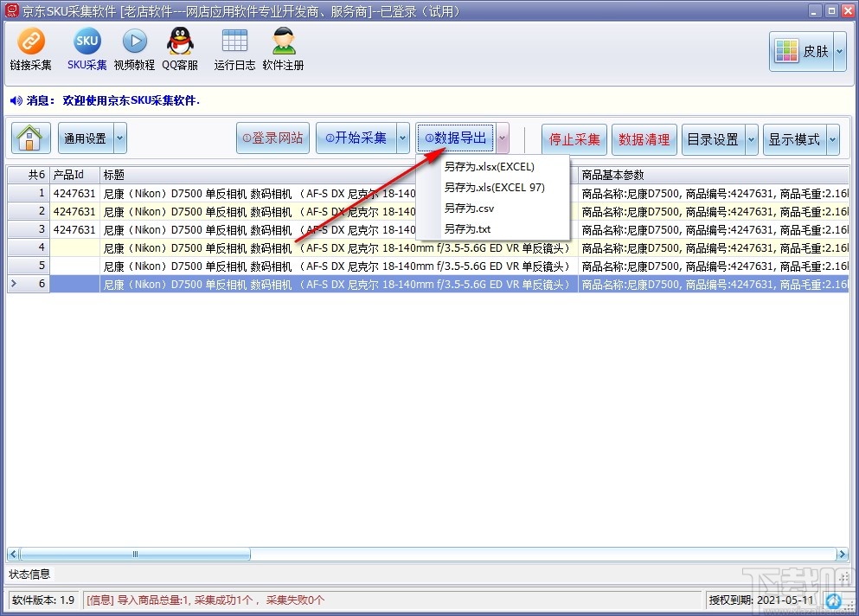Open the 运行日志 run log

tap(234, 49)
